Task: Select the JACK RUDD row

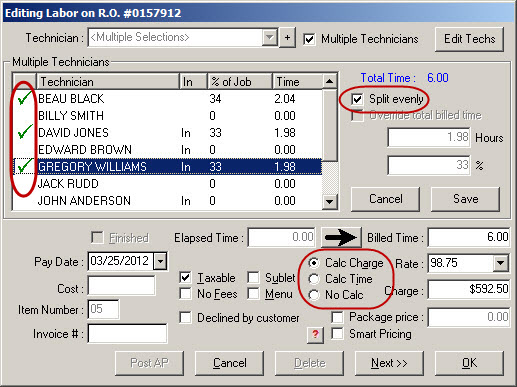Action: point(167,184)
